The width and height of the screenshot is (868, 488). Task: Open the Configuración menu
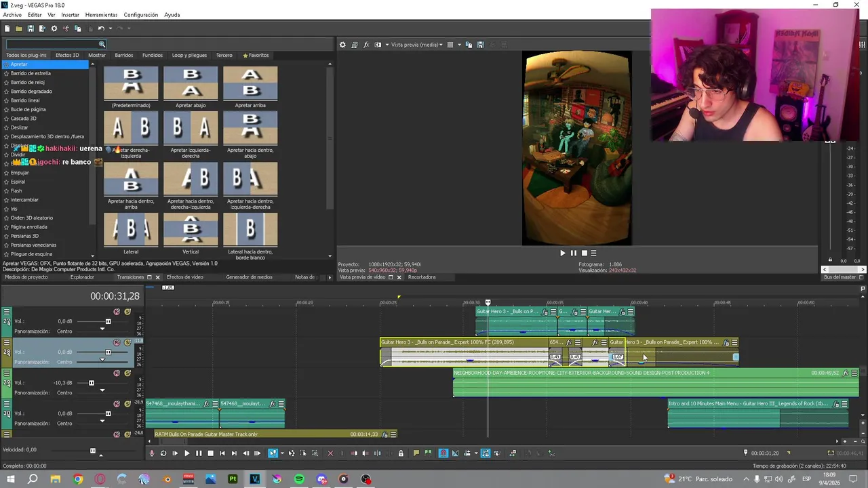[141, 15]
